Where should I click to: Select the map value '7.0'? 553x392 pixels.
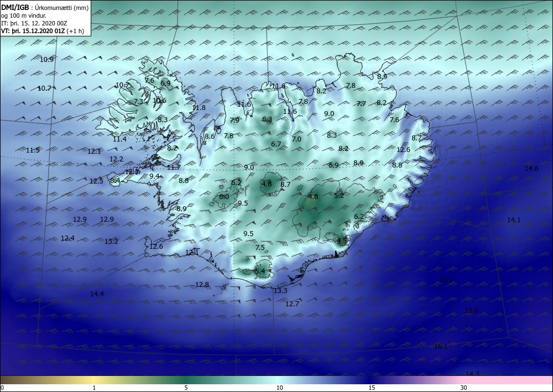296,139
